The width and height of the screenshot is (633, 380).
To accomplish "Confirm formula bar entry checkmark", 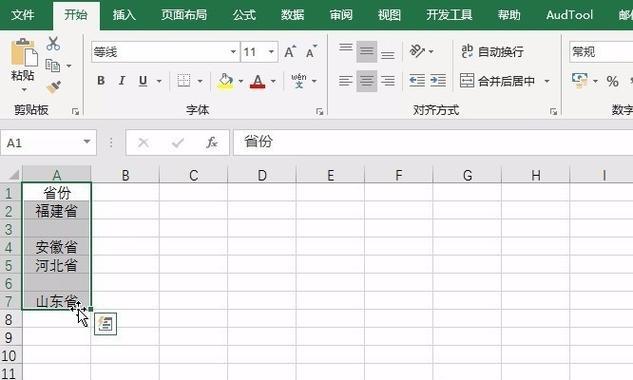I will 178,143.
